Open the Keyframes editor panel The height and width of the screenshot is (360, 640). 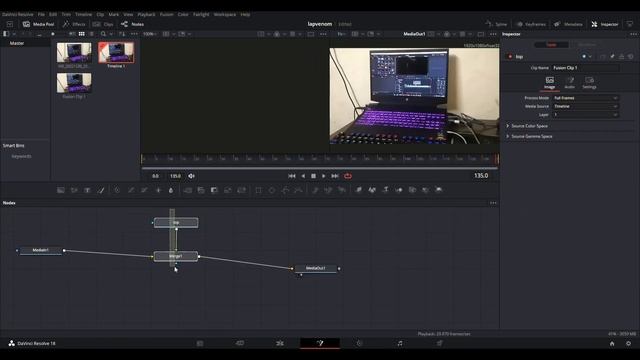531,24
